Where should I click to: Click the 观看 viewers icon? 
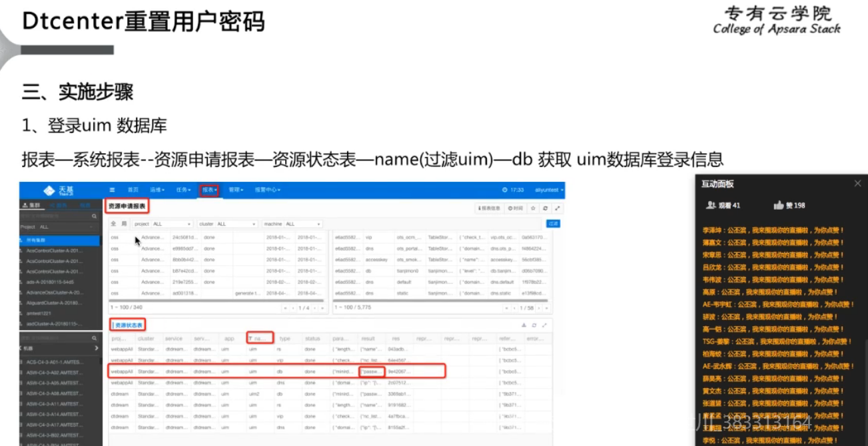point(711,205)
